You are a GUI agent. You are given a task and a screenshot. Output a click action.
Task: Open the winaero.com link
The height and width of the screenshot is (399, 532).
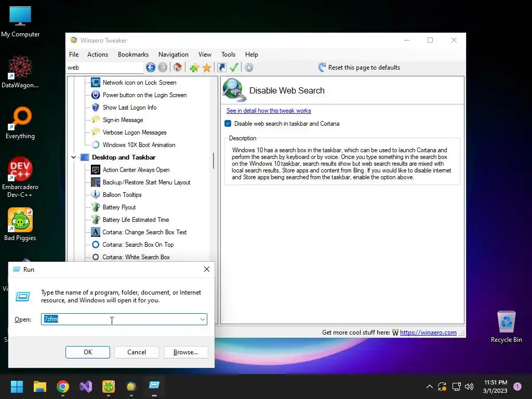click(x=428, y=332)
